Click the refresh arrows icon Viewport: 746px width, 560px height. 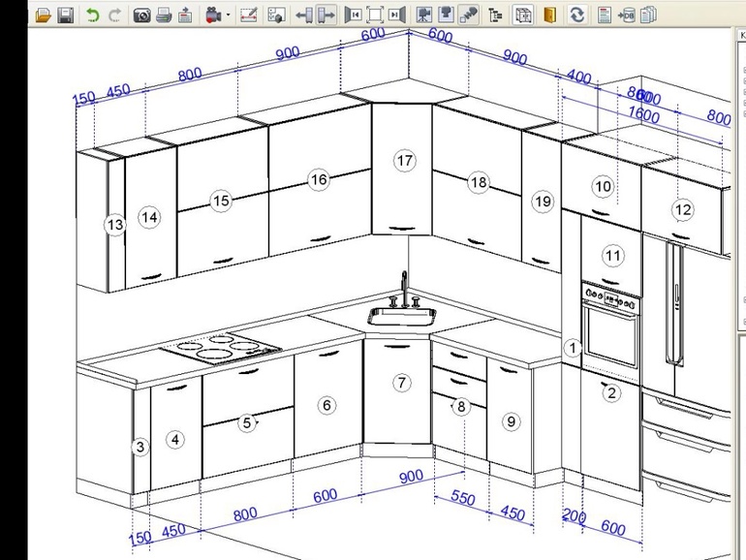[x=576, y=15]
